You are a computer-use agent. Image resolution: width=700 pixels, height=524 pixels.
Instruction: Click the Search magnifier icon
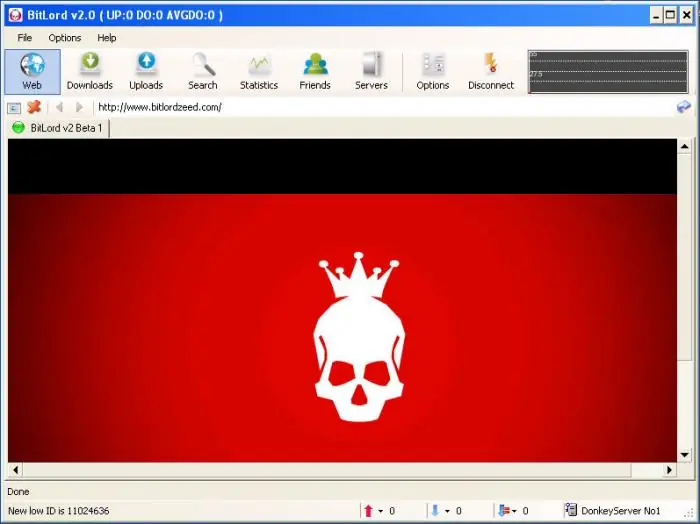point(203,66)
